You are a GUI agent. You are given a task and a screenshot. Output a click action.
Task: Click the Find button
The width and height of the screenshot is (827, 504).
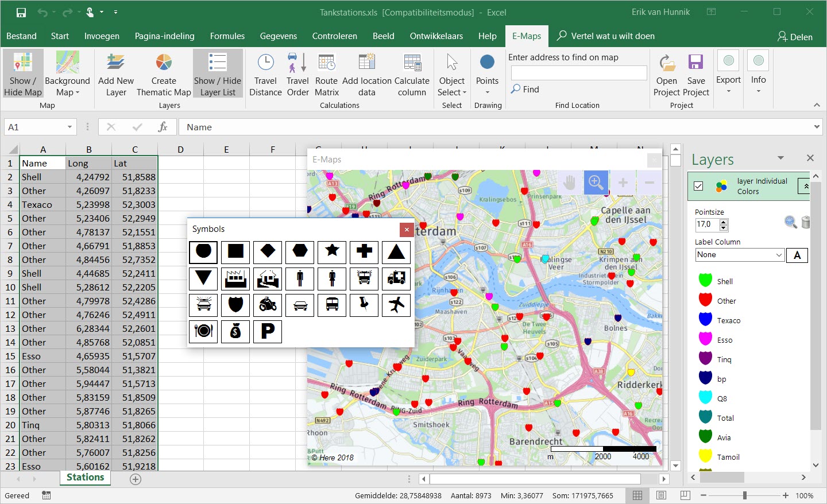point(525,90)
